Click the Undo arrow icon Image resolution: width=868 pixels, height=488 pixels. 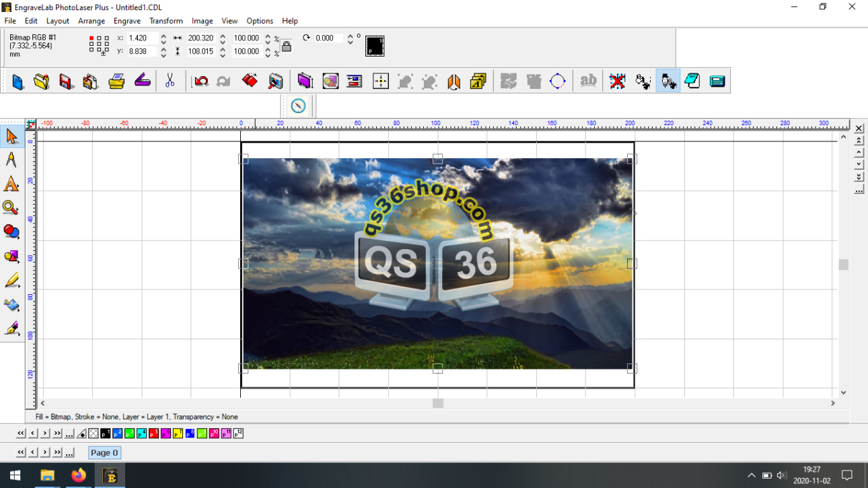(x=201, y=81)
